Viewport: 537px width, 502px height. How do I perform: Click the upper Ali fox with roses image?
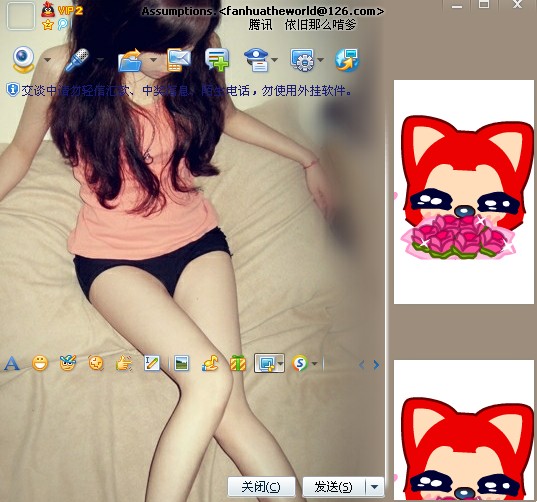tap(464, 192)
